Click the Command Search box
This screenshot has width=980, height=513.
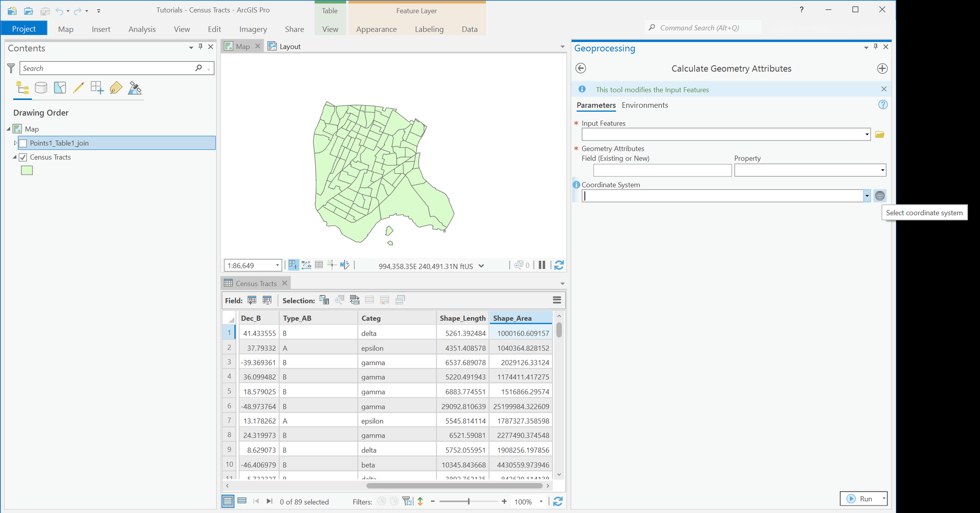point(702,27)
